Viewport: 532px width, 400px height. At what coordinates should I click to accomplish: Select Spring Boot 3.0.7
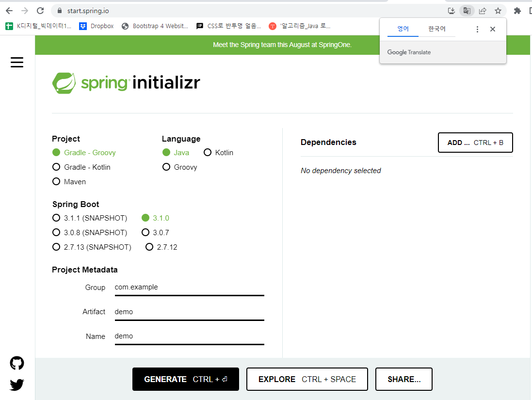pyautogui.click(x=155, y=233)
